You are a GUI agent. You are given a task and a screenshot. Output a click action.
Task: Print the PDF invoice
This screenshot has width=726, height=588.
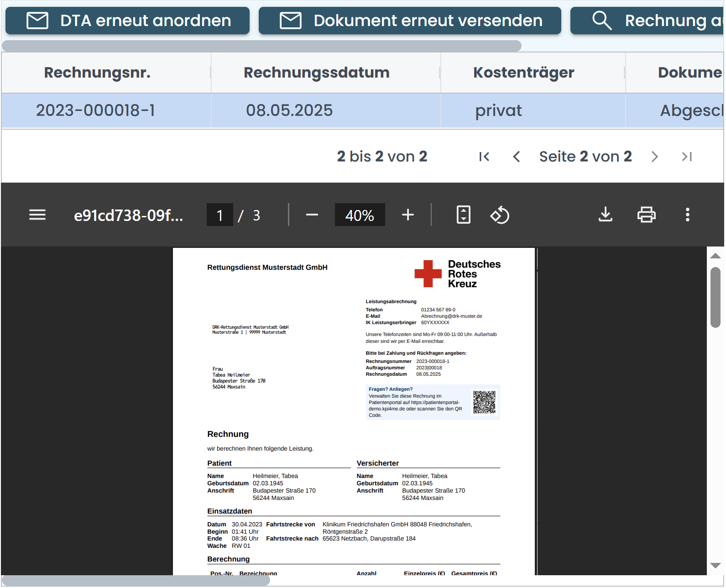pyautogui.click(x=646, y=215)
